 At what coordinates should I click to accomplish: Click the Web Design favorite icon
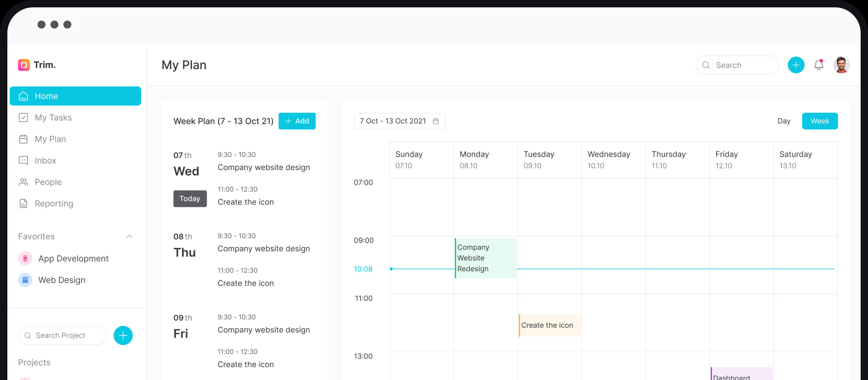click(x=25, y=280)
